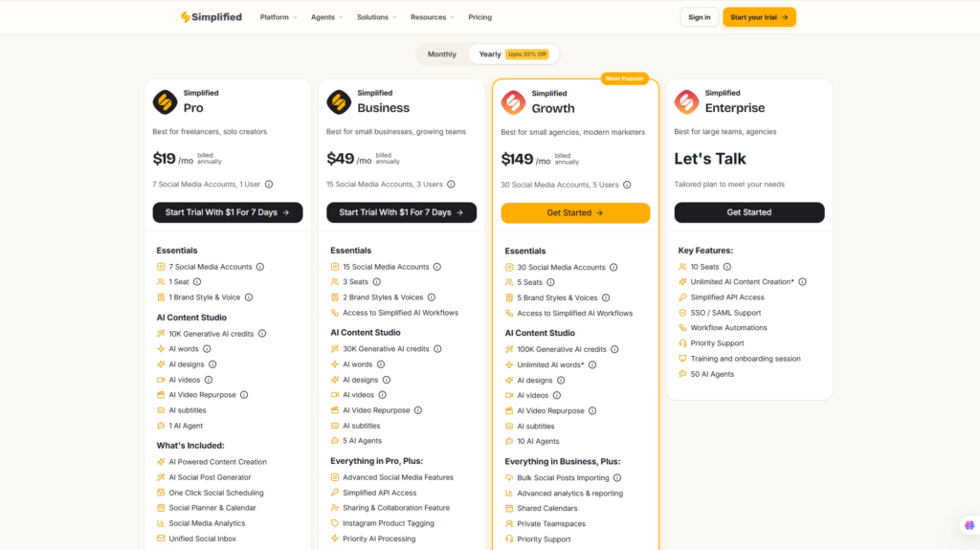Open the chat widget in corner
The image size is (980, 550).
tap(969, 525)
